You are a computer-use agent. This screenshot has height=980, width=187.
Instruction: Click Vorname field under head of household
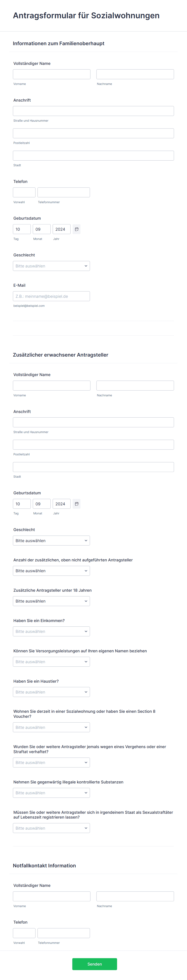[x=51, y=74]
